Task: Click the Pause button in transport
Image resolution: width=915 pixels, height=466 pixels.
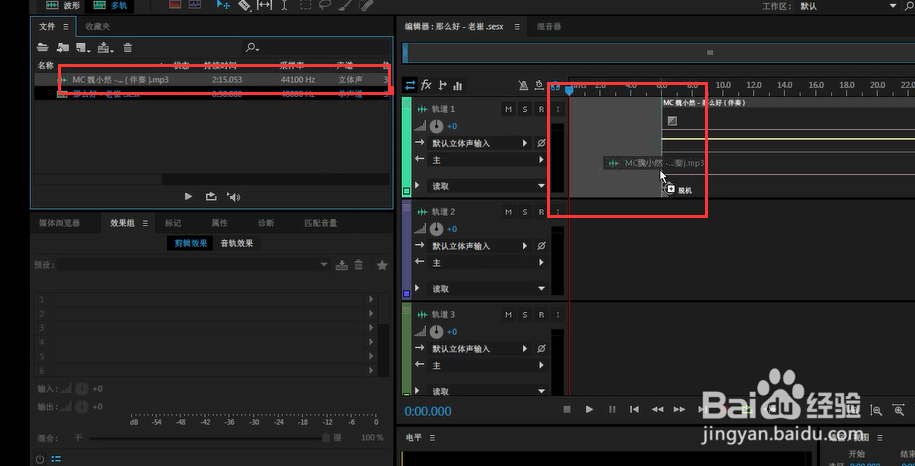Action: (612, 409)
